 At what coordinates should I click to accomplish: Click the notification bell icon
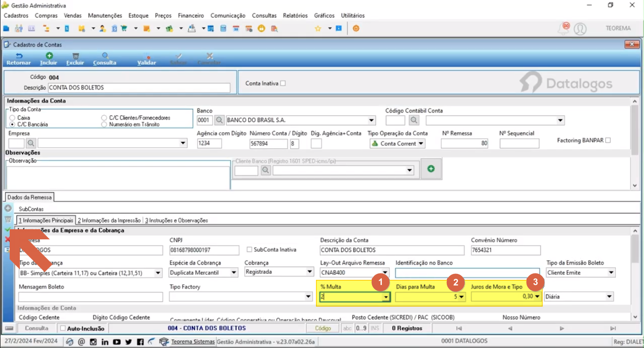click(563, 29)
